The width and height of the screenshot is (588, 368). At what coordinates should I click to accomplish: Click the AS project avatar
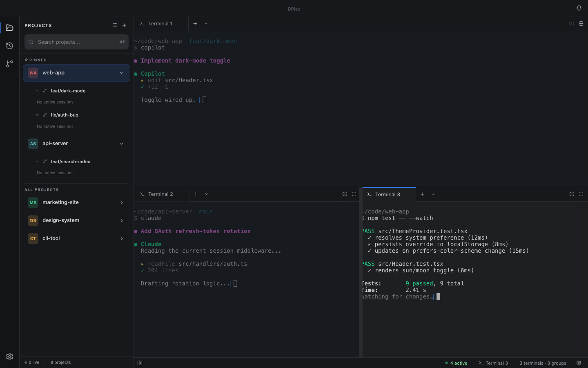coord(33,144)
